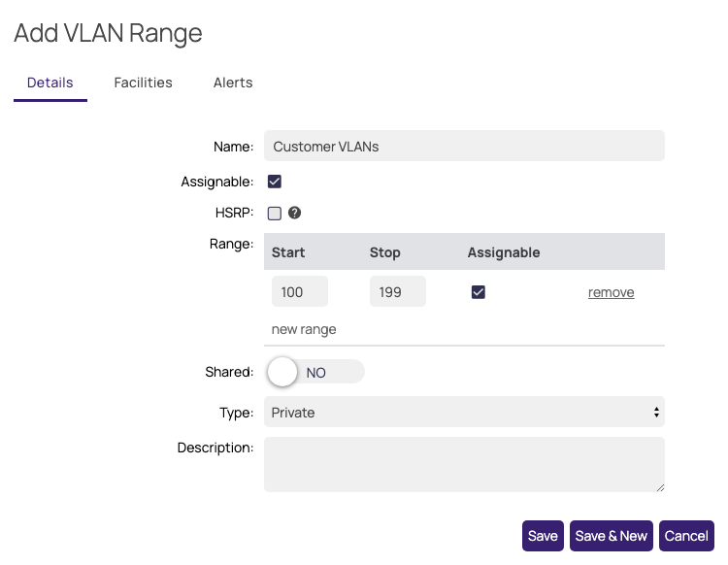Click the Save & New button
The width and height of the screenshot is (728, 565).
tap(611, 536)
